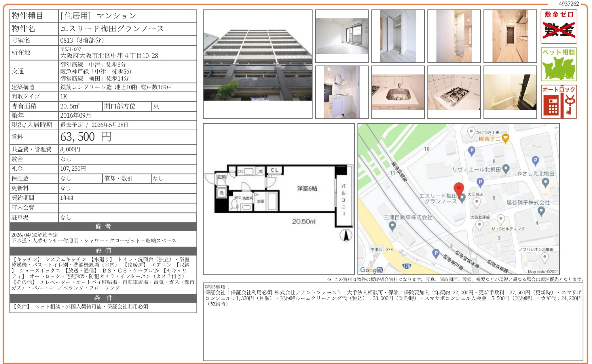Screen dimensions: 592x364
Task: Open the kitchen sink photo thumbnail
Action: point(398,92)
